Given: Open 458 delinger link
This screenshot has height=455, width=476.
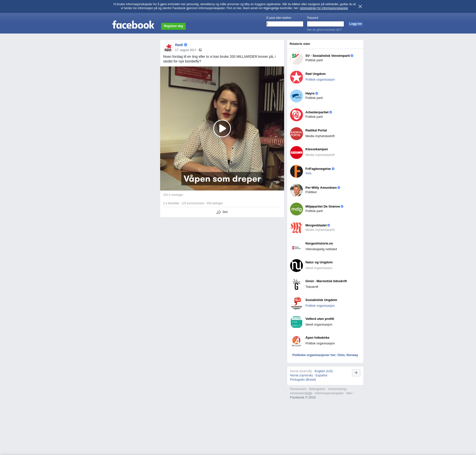Looking at the screenshot, I should pos(214,203).
